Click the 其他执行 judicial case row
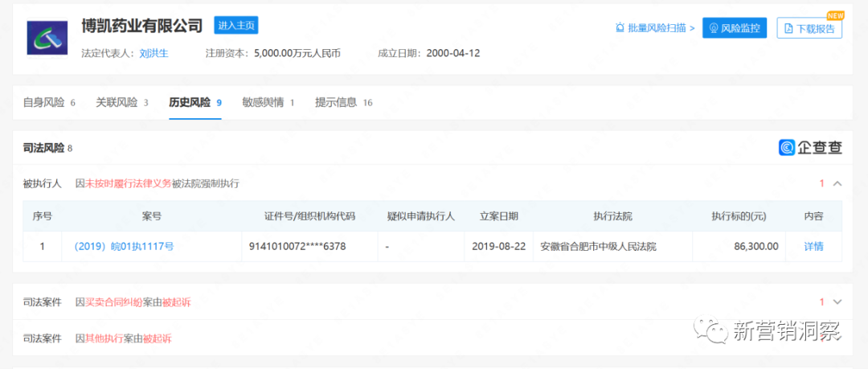This screenshot has height=369, width=868. click(x=432, y=338)
